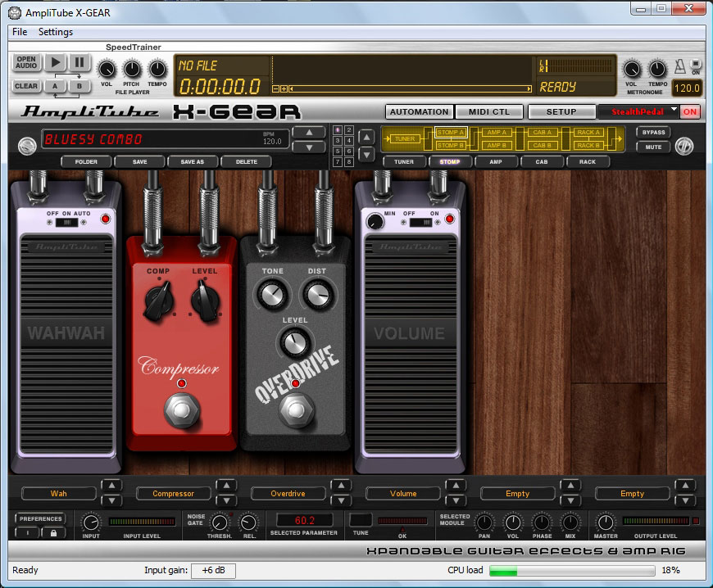The image size is (713, 588).
Task: Click the selected module PHASE knob
Action: click(x=542, y=522)
